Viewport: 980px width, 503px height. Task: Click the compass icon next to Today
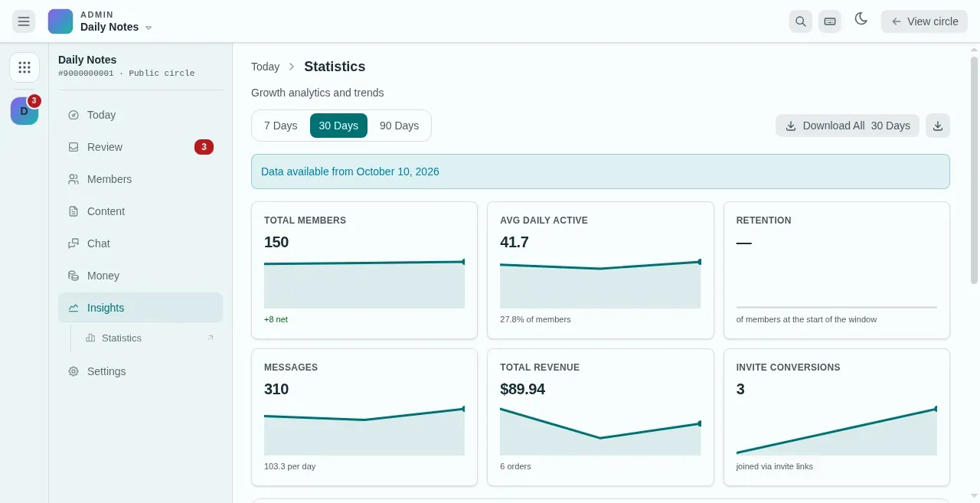tap(73, 115)
